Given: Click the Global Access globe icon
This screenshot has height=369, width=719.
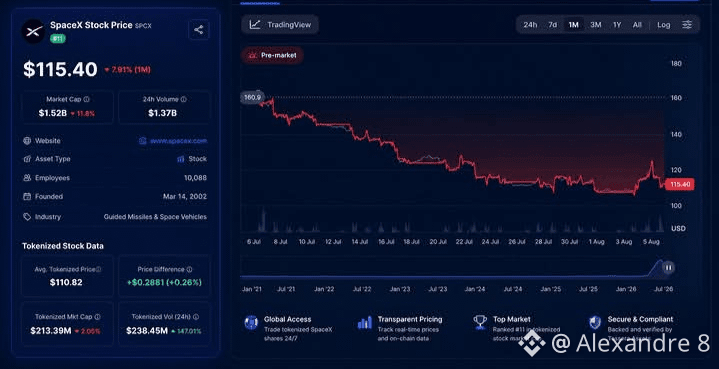Looking at the screenshot, I should pyautogui.click(x=251, y=322).
